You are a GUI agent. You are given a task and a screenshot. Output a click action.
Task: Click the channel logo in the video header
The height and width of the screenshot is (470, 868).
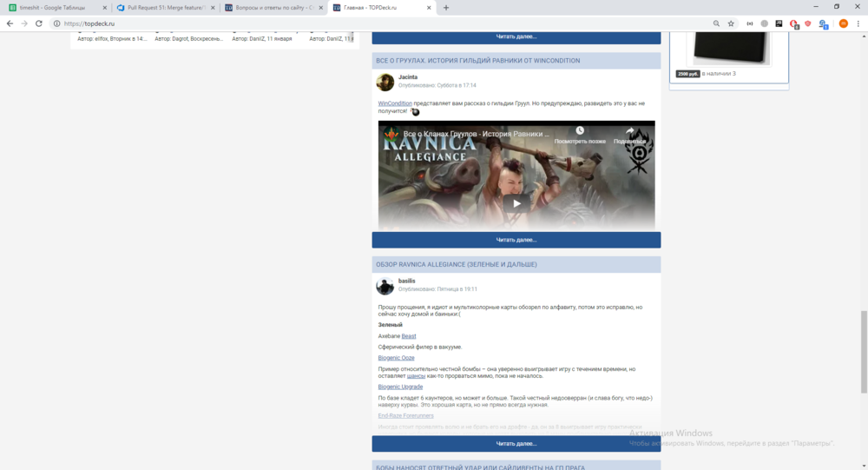(391, 134)
